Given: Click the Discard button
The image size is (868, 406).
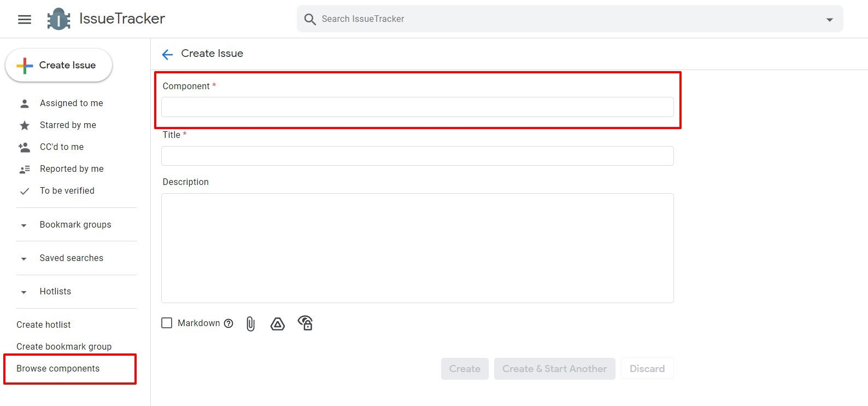Looking at the screenshot, I should [x=647, y=369].
